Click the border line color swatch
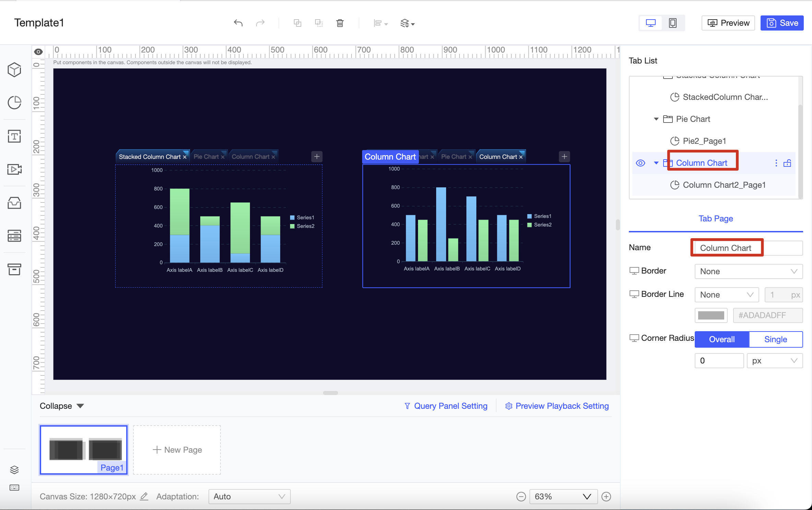Viewport: 812px width, 510px height. 711,315
